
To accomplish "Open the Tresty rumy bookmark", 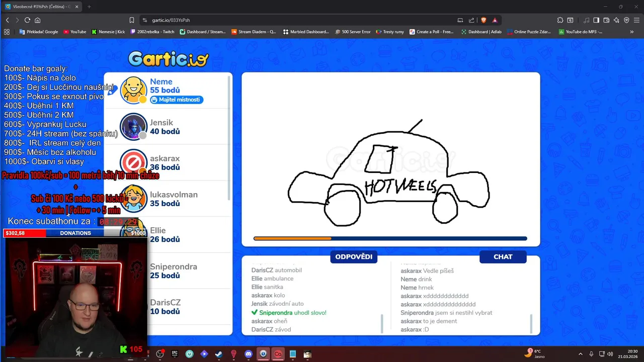I will (389, 32).
